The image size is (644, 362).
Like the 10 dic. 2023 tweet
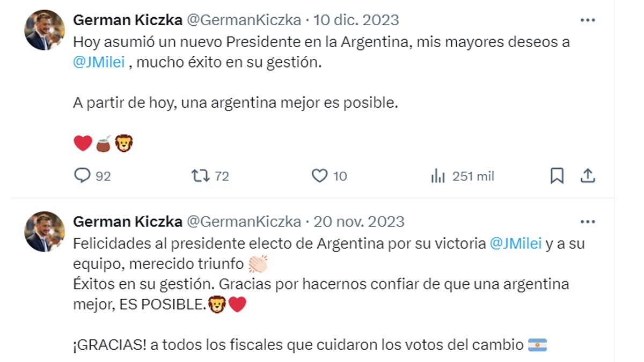tap(319, 176)
